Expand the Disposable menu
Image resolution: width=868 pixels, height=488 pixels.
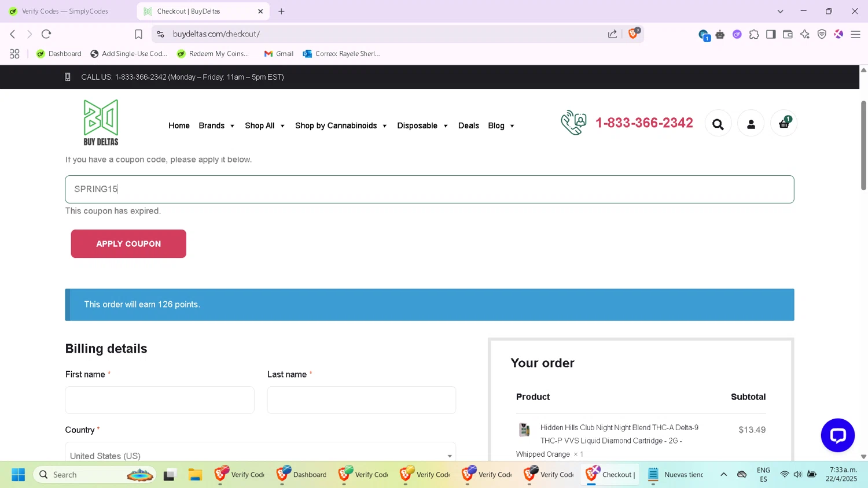422,125
